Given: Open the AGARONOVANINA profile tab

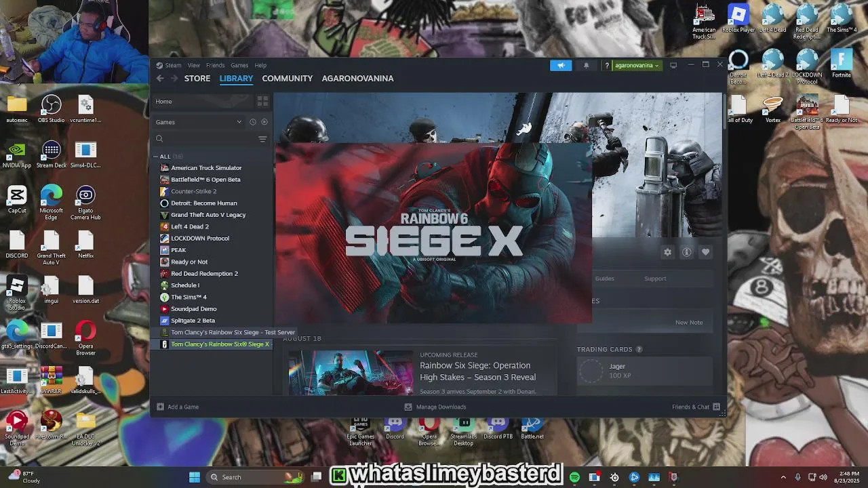Looking at the screenshot, I should (357, 79).
